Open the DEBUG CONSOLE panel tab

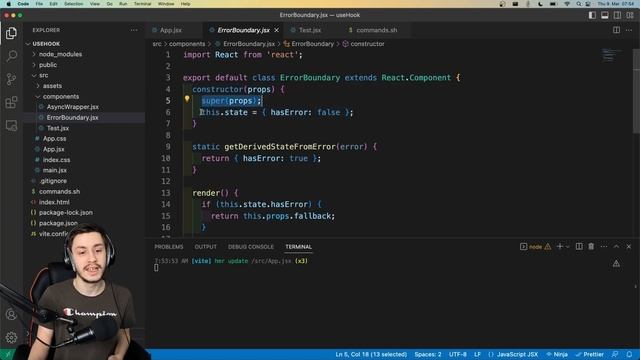(x=251, y=247)
